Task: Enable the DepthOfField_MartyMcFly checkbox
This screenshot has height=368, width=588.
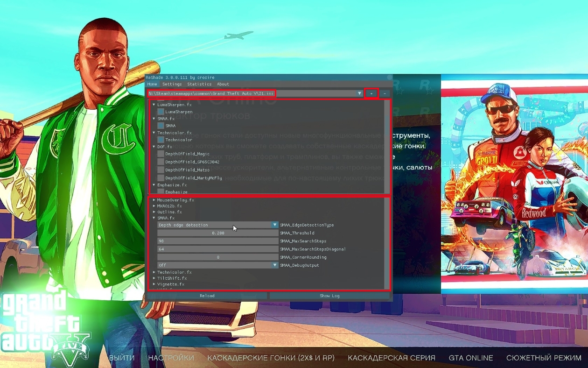Action: tap(161, 178)
